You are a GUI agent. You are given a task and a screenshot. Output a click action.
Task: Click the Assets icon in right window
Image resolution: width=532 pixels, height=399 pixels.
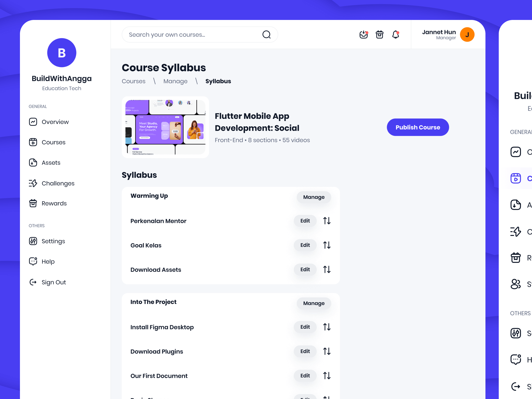516,205
